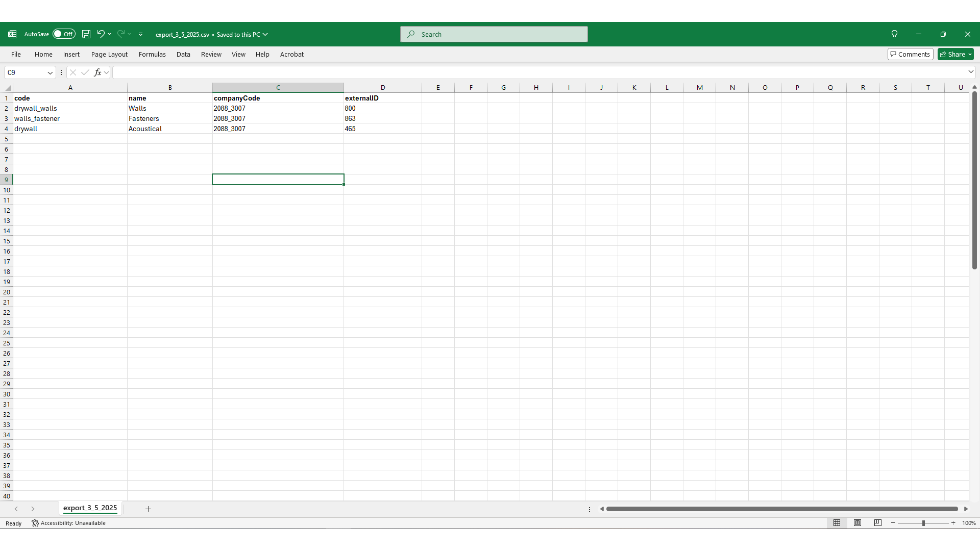Click the Save disk icon

pyautogui.click(x=86, y=34)
